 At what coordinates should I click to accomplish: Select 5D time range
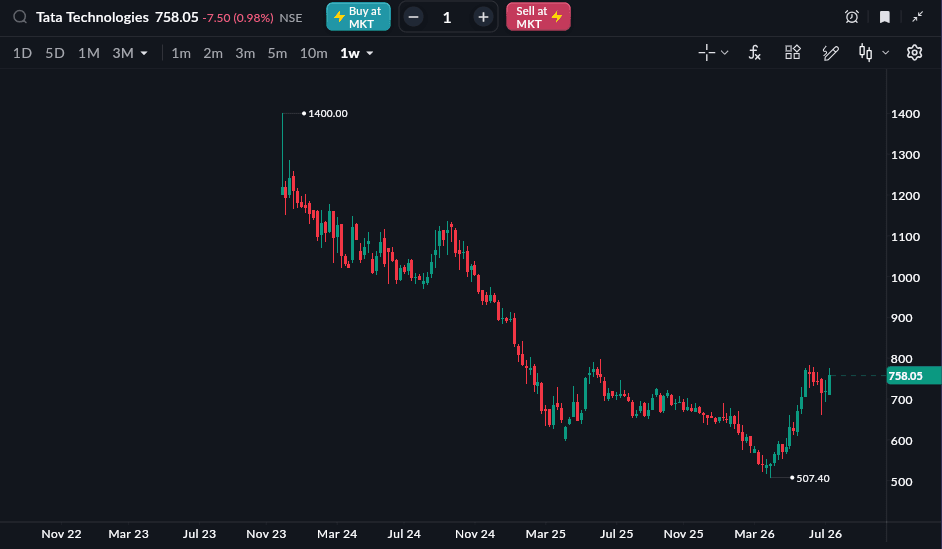coord(55,53)
